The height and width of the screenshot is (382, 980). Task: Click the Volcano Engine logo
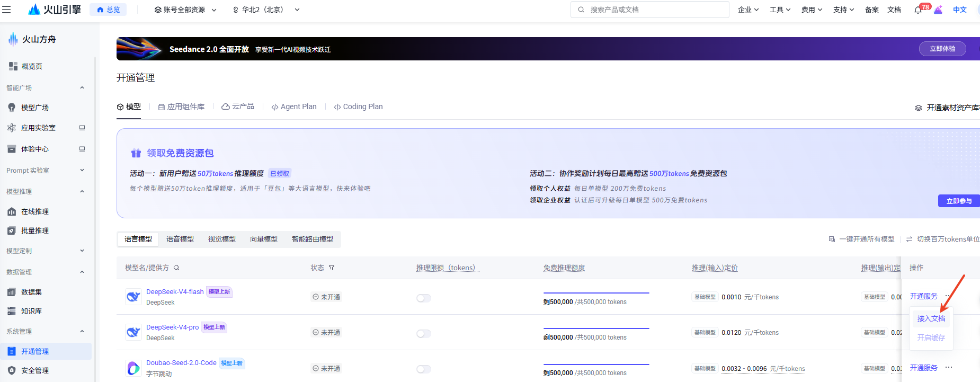pyautogui.click(x=55, y=10)
